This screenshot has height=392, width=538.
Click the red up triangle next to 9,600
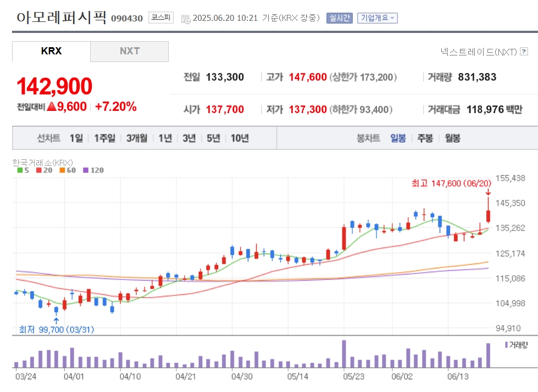tap(52, 107)
